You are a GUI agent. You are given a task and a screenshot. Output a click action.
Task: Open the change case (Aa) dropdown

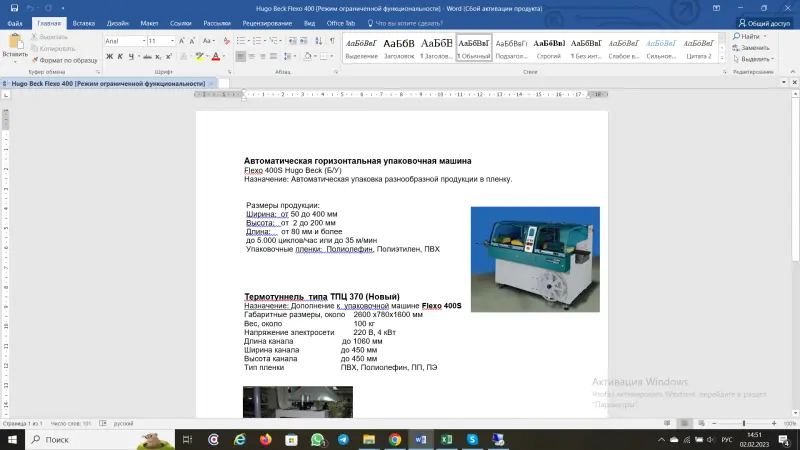pyautogui.click(x=208, y=41)
